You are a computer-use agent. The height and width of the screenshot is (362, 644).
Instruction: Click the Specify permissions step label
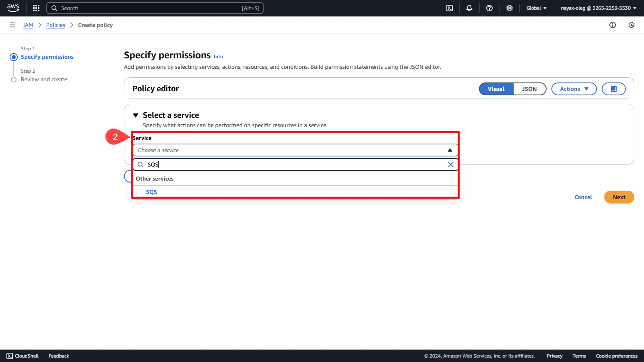click(47, 57)
